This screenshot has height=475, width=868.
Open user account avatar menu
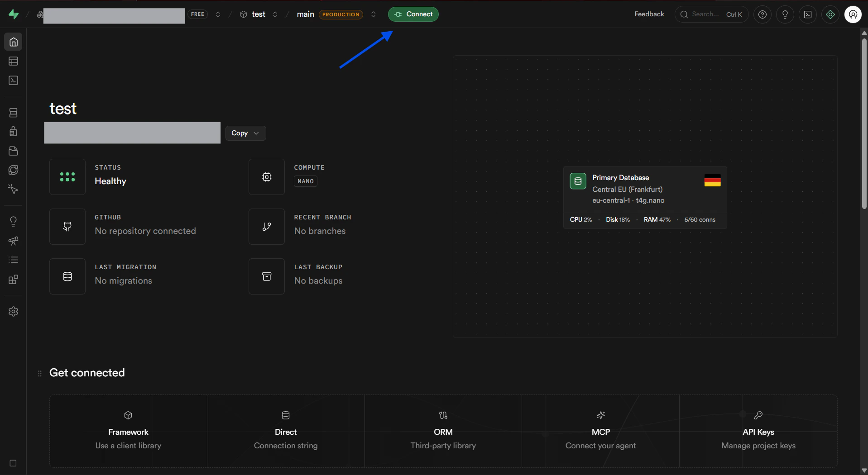click(853, 14)
